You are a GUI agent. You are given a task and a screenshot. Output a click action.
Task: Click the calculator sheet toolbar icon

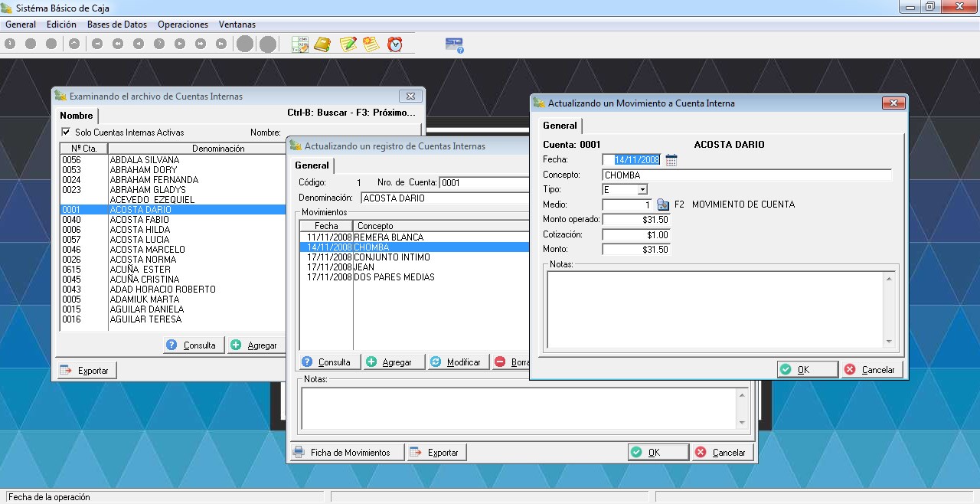pos(299,44)
